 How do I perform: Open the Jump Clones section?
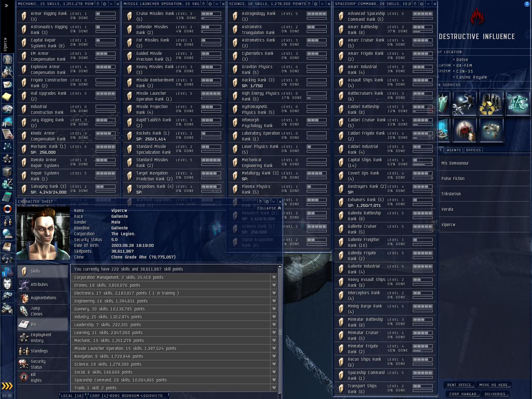[x=42, y=311]
